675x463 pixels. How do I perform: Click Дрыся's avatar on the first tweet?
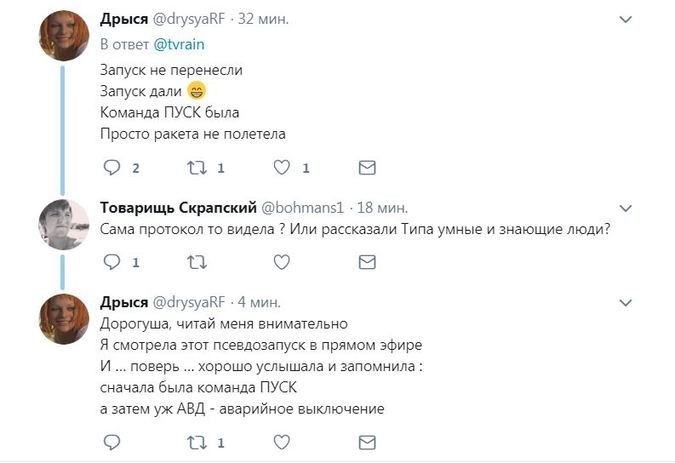tap(66, 38)
